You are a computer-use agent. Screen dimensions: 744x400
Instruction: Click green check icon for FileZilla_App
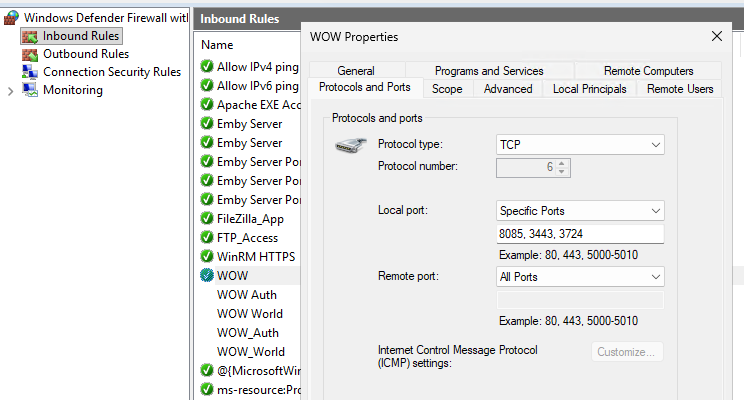pyautogui.click(x=207, y=218)
